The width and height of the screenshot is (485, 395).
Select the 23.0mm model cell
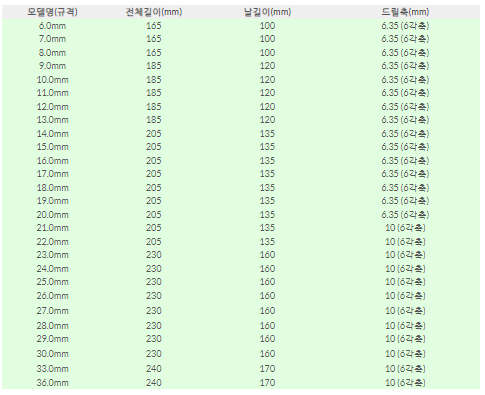(52, 255)
